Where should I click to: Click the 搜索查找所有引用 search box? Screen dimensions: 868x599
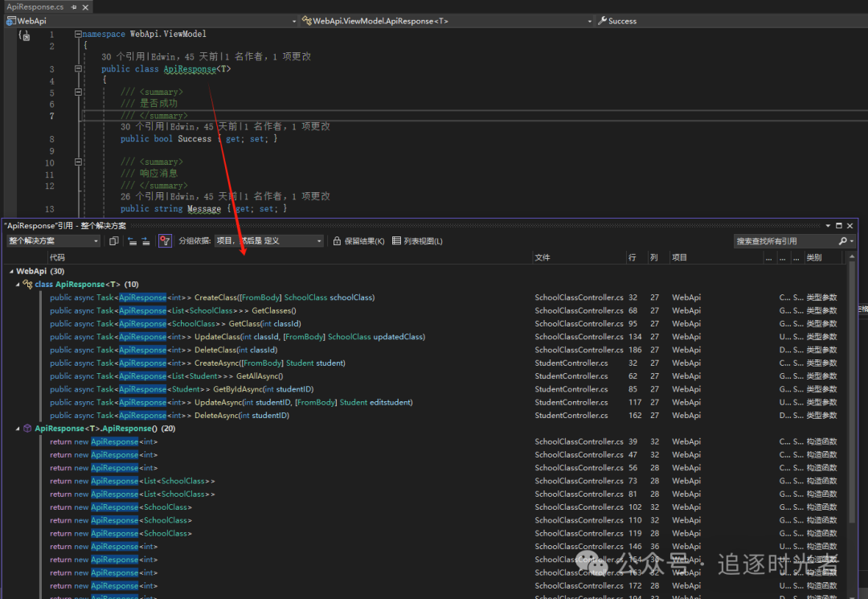click(785, 241)
